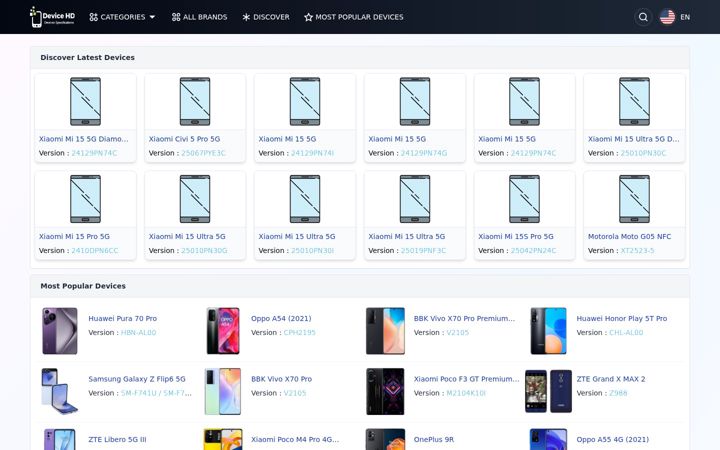Click phone icon for version 25019PNF3C

point(415,199)
